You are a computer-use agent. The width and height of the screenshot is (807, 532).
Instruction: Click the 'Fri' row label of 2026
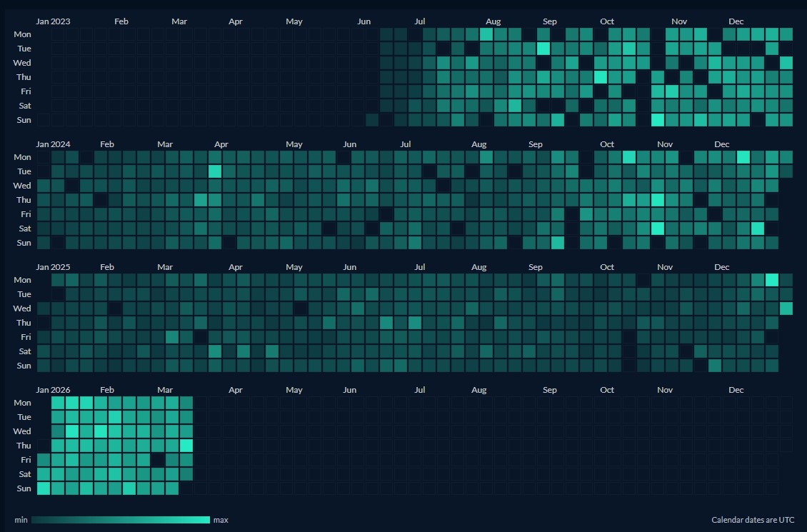pyautogui.click(x=26, y=460)
